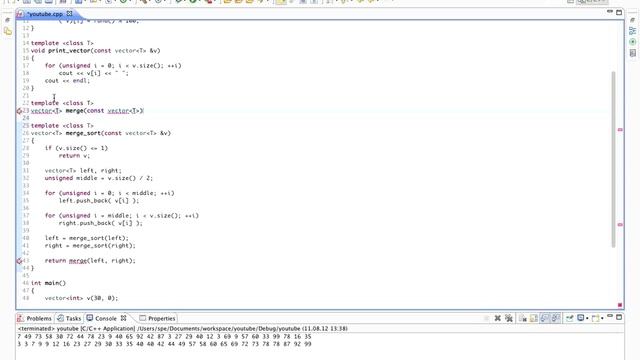Click Restore icon atop right sidebar
This screenshot has height=360, width=640.
(x=633, y=20)
